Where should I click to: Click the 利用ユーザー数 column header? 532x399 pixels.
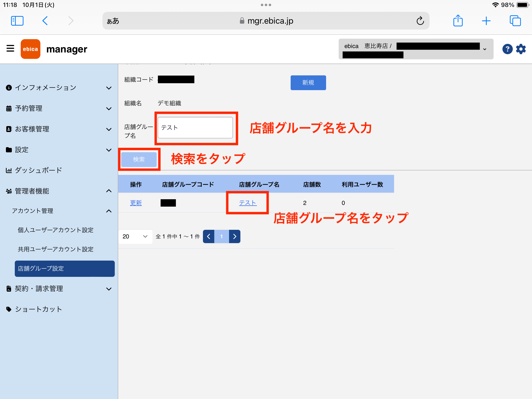362,184
